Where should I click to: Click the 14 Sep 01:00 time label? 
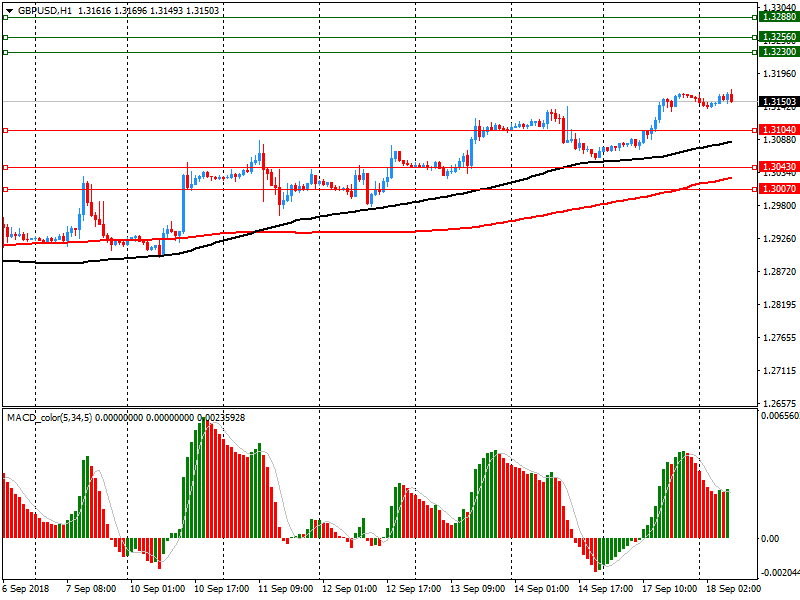(541, 589)
